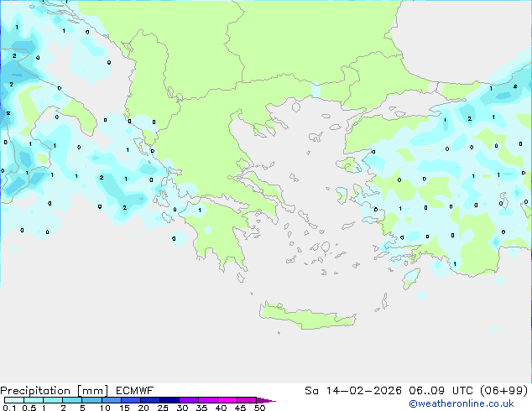Click the 'ECMWF' model label

(x=135, y=391)
